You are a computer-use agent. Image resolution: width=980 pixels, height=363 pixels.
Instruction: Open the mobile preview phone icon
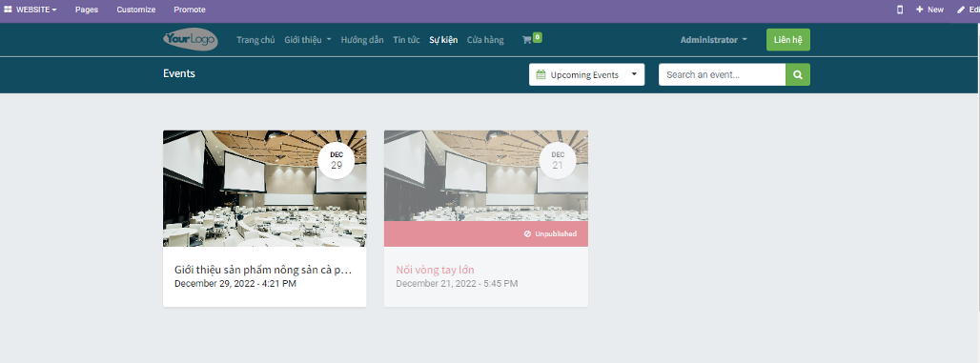coord(900,10)
